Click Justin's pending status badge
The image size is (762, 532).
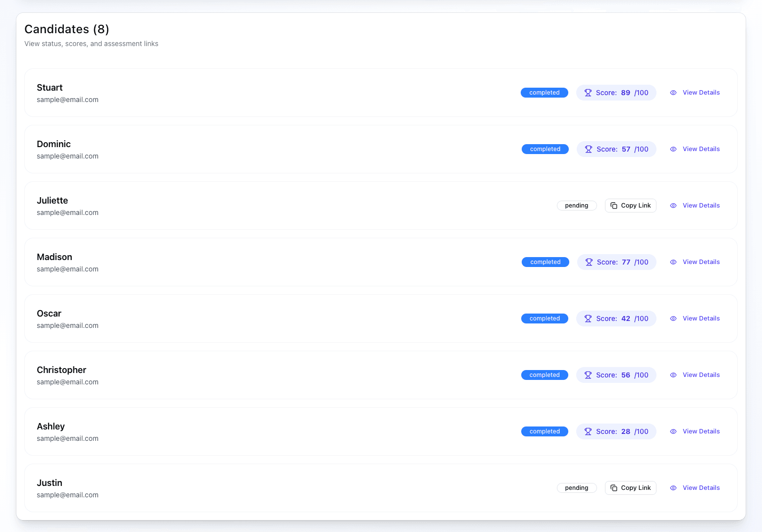click(577, 487)
